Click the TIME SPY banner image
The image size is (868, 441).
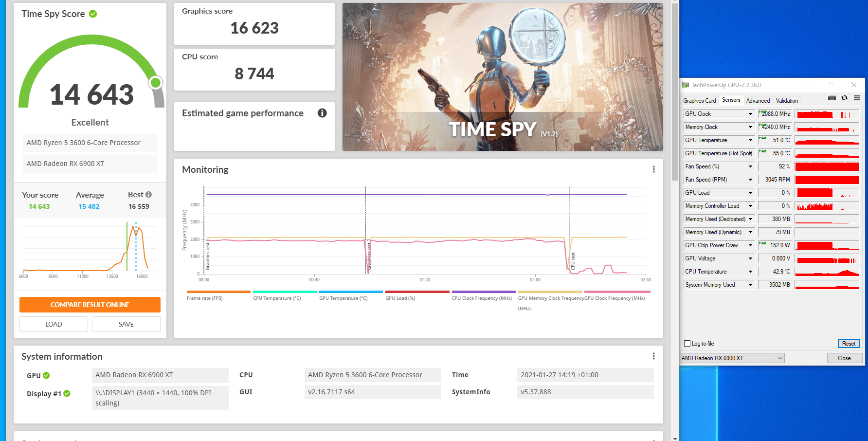point(503,77)
